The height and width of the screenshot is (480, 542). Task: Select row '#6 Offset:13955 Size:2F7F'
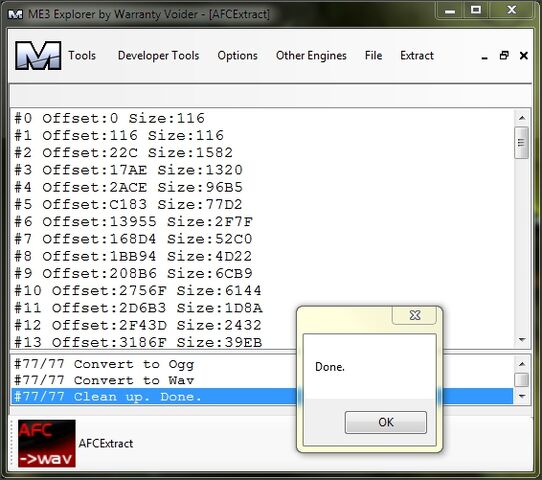click(263, 222)
